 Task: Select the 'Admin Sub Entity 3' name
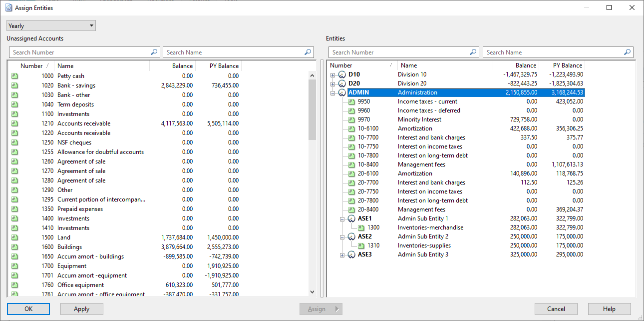click(423, 254)
